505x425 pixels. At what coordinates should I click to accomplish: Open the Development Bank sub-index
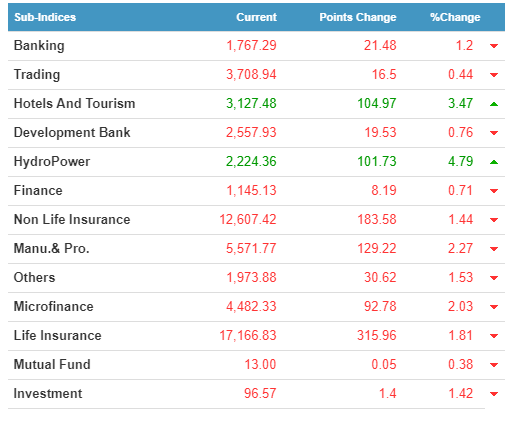(x=72, y=132)
